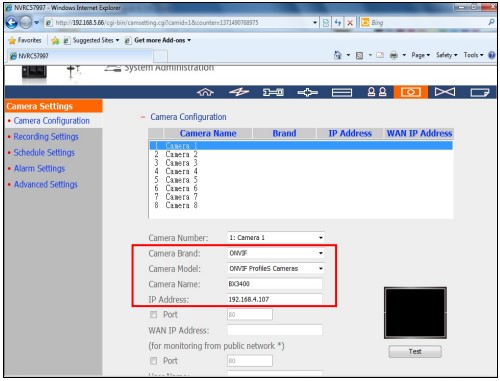
Task: Go to Advanced Settings link
Action: (x=46, y=184)
